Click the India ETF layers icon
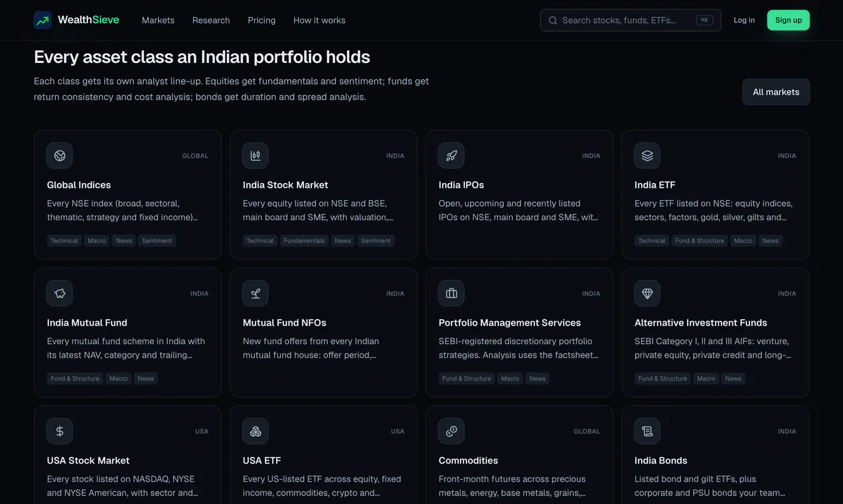This screenshot has height=504, width=843. [647, 156]
